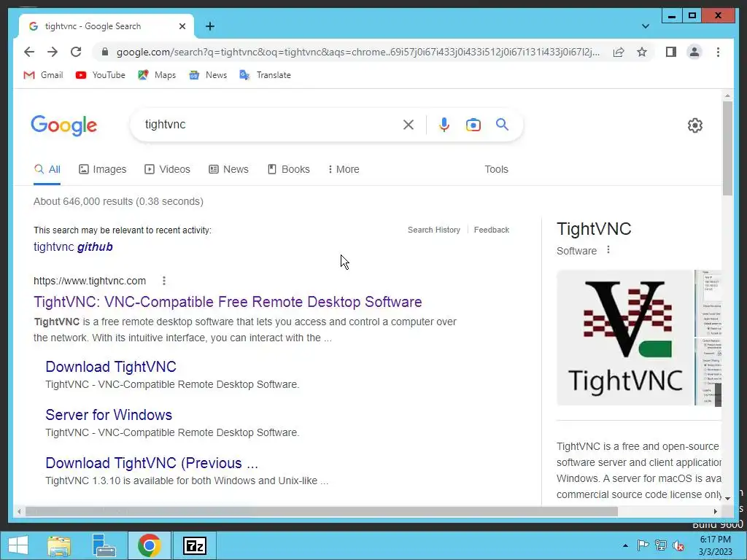Open Maps bookmark
The width and height of the screenshot is (747, 560).
tap(157, 75)
